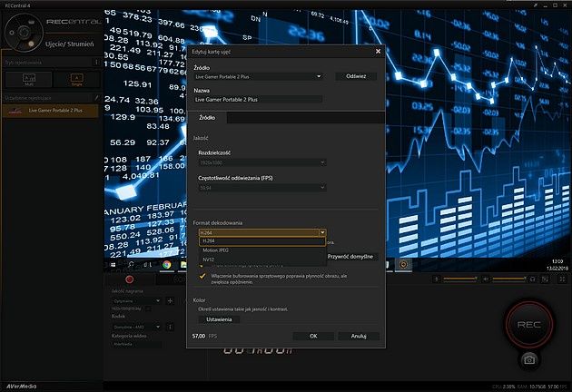Toggle checkbox under quality dropdown
This screenshot has height=392, width=572.
click(x=148, y=309)
